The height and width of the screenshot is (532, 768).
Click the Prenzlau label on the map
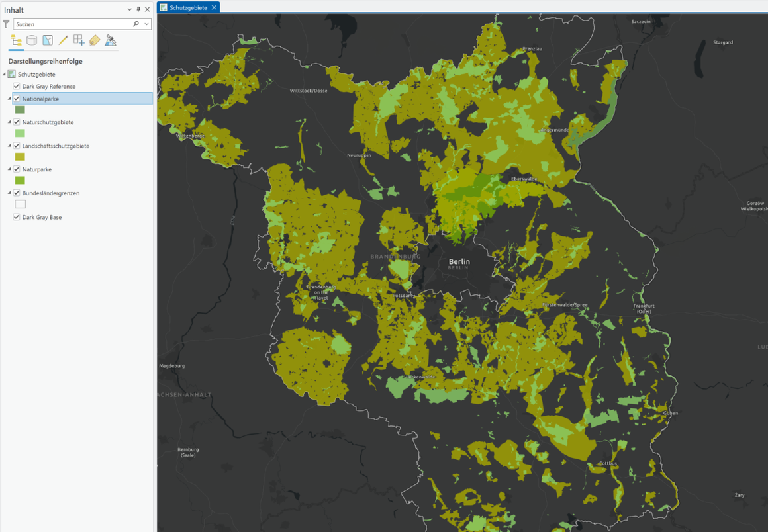coord(532,48)
